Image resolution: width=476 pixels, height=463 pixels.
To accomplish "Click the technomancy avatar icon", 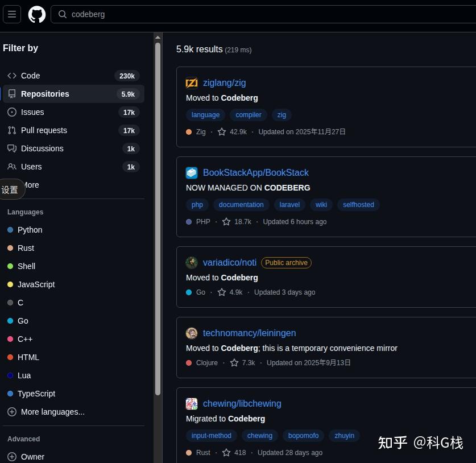I will (x=192, y=333).
